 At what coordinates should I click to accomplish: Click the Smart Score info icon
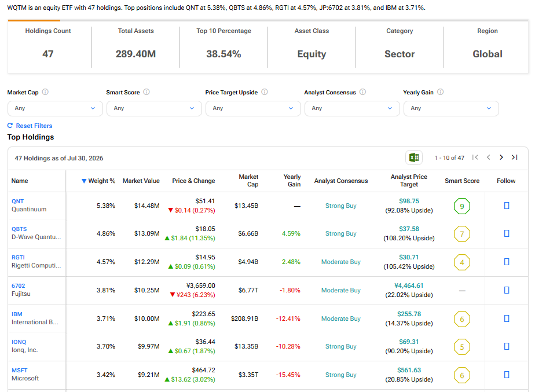point(146,92)
